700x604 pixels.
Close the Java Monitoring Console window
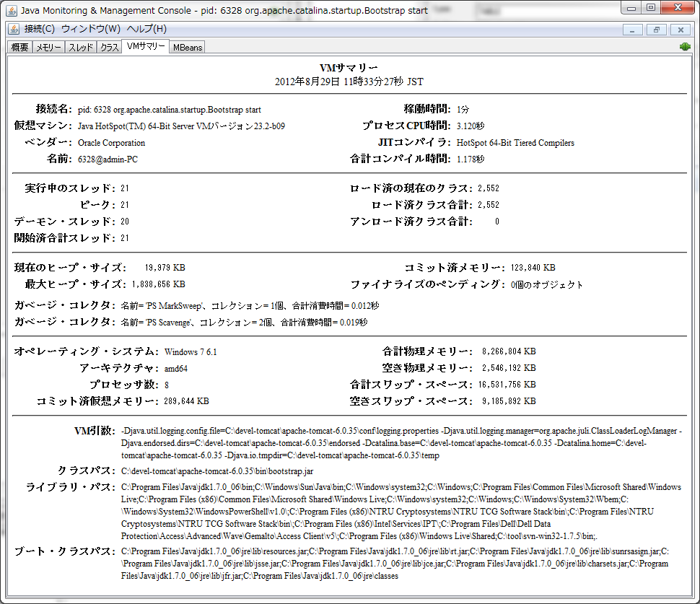[678, 8]
